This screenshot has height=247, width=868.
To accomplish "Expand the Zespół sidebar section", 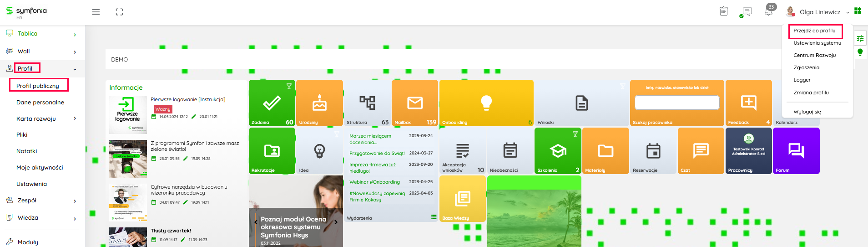I will 75,201.
